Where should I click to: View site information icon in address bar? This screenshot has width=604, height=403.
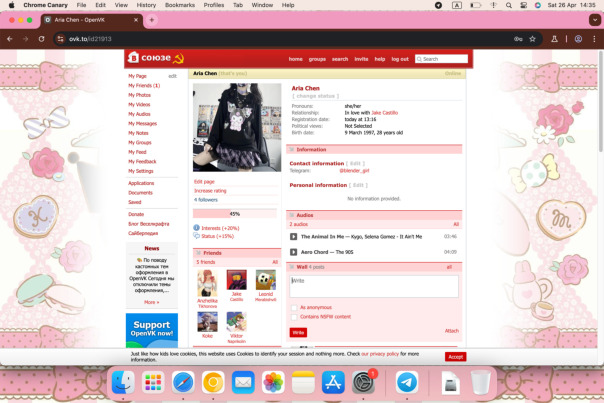click(60, 39)
